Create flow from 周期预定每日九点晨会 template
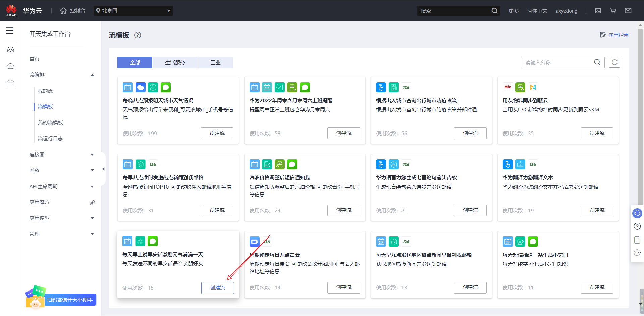This screenshot has height=316, width=644. (344, 287)
